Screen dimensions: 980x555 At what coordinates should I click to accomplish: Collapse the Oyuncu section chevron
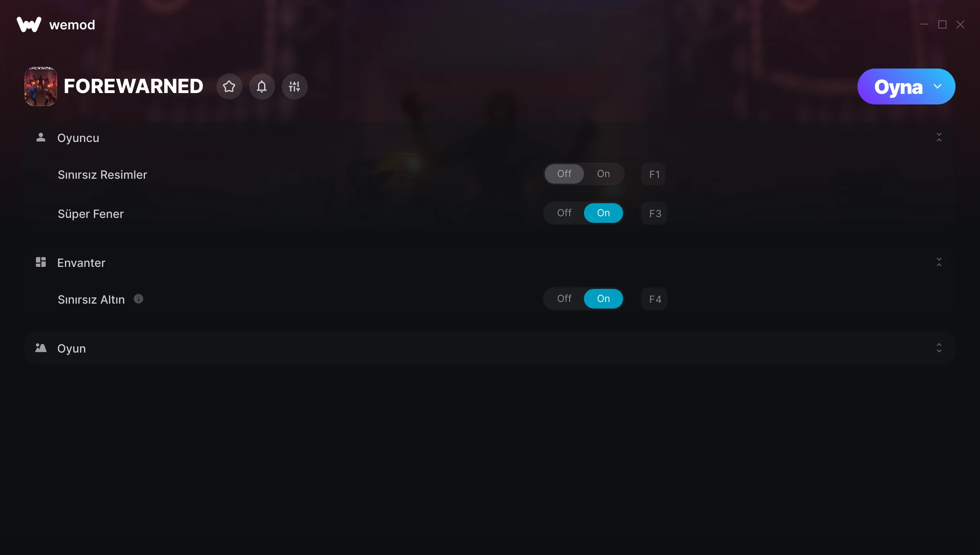point(939,137)
